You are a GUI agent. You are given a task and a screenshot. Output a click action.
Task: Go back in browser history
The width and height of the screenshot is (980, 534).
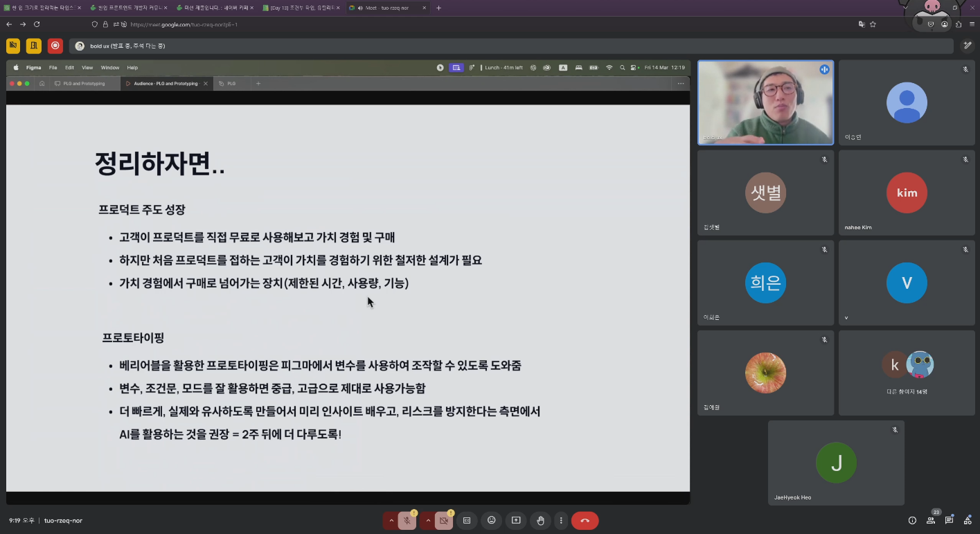[x=9, y=24]
